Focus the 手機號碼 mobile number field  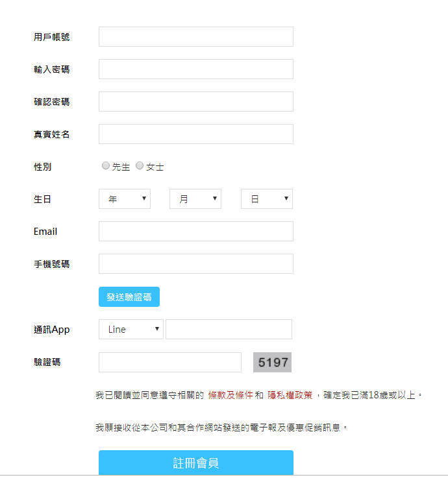[195, 264]
